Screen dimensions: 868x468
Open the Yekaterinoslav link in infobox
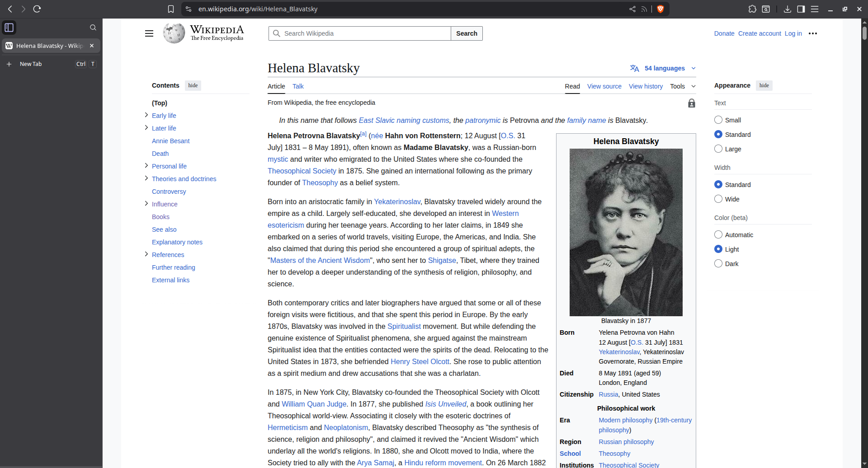click(619, 352)
